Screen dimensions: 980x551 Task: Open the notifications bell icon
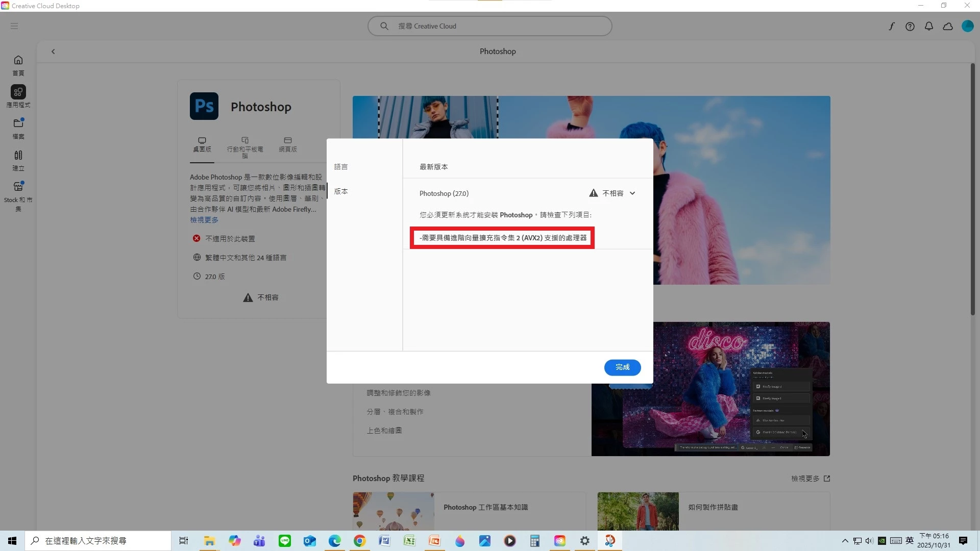[x=929, y=27]
